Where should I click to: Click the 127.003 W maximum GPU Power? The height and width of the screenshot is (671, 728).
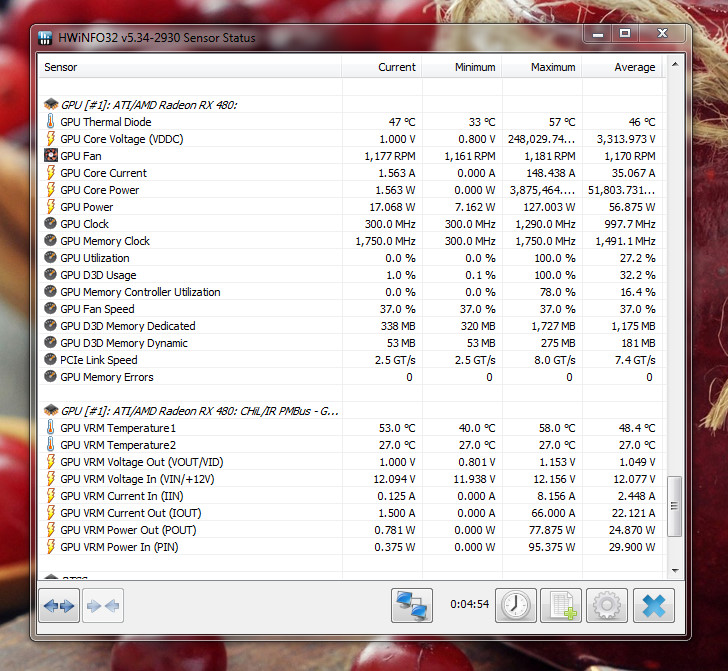(x=549, y=207)
